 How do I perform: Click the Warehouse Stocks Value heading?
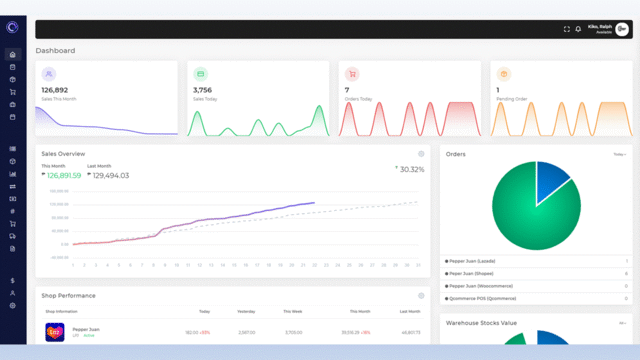(481, 323)
